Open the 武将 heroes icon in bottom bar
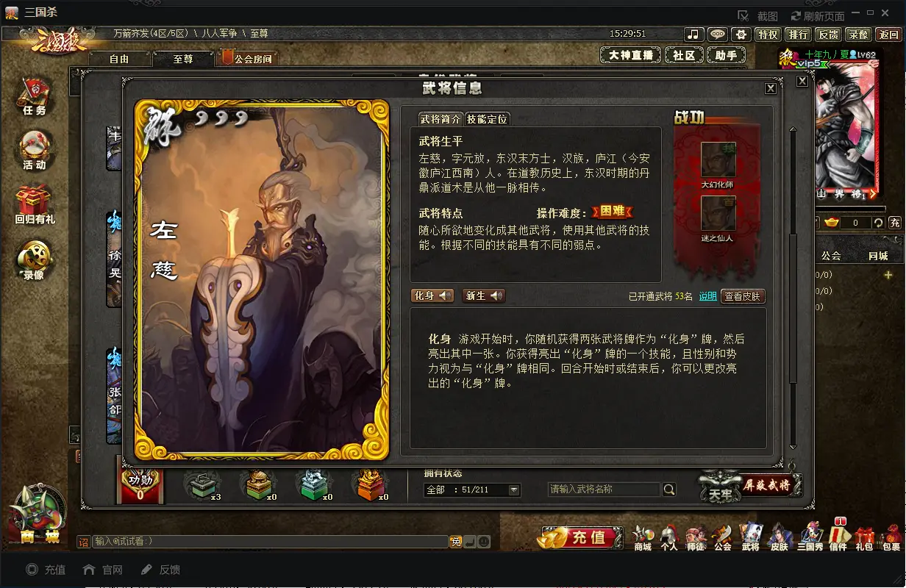 (x=750, y=537)
